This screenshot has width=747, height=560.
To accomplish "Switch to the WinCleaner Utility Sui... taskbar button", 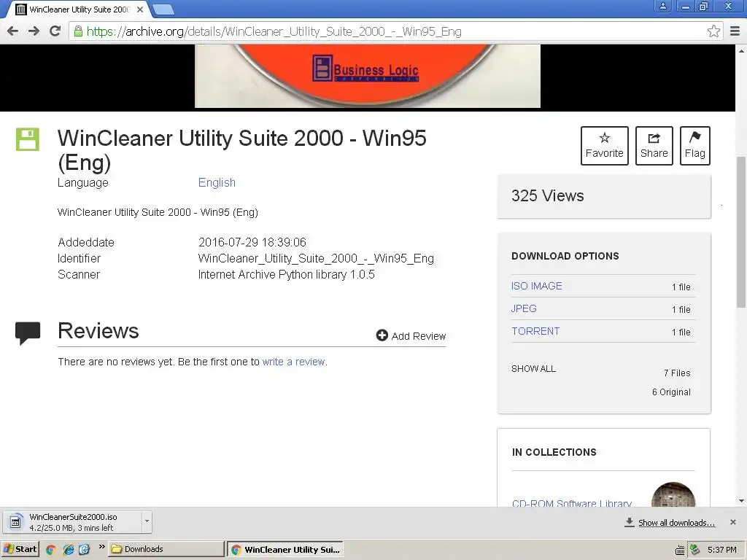I will (x=285, y=549).
